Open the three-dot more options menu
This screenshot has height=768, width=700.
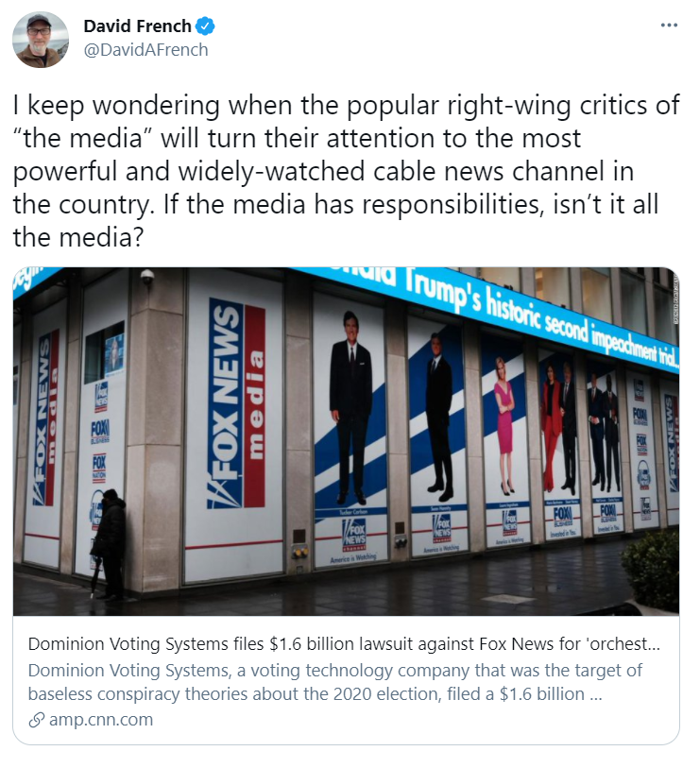pyautogui.click(x=669, y=25)
